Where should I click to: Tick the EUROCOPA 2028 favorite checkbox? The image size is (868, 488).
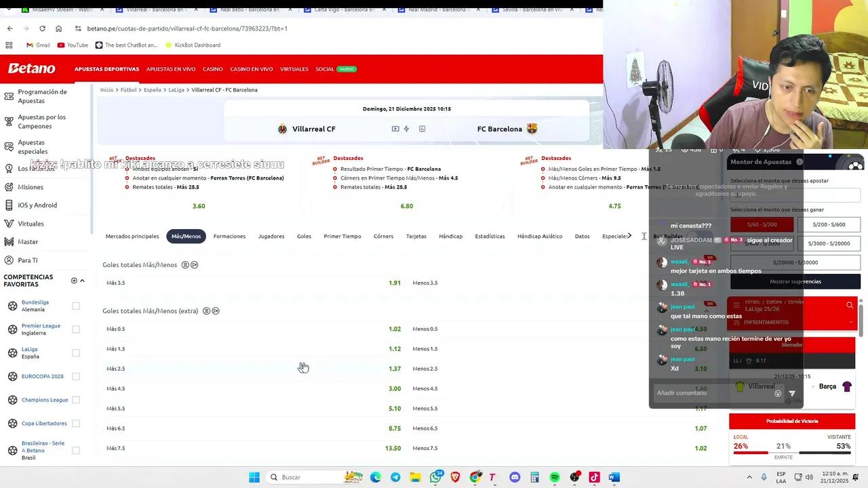pyautogui.click(x=76, y=376)
